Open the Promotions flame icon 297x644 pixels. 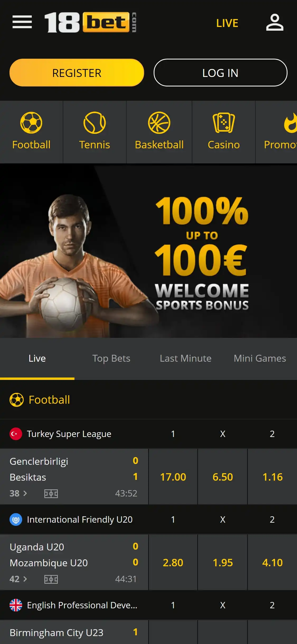coord(290,123)
